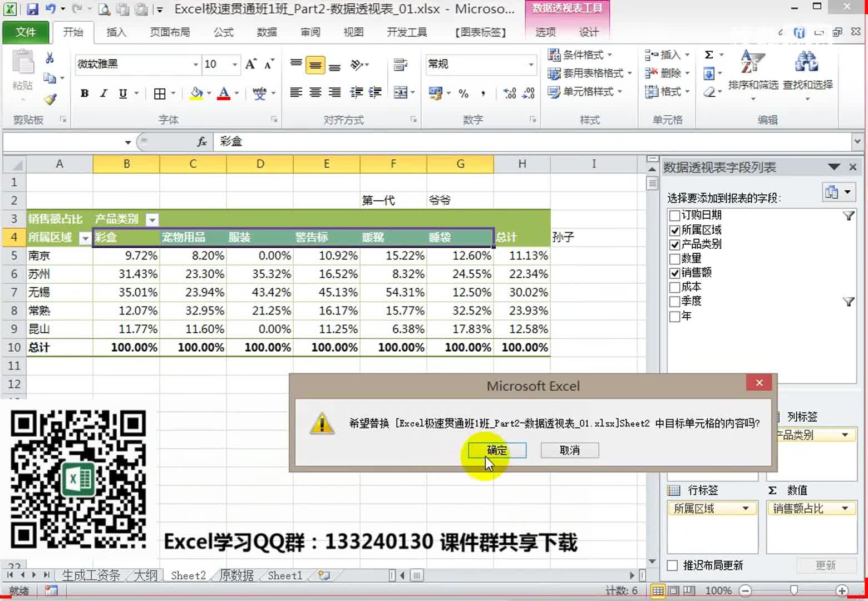Switch to the 数据 ribbon tab
The height and width of the screenshot is (601, 868).
coord(267,32)
